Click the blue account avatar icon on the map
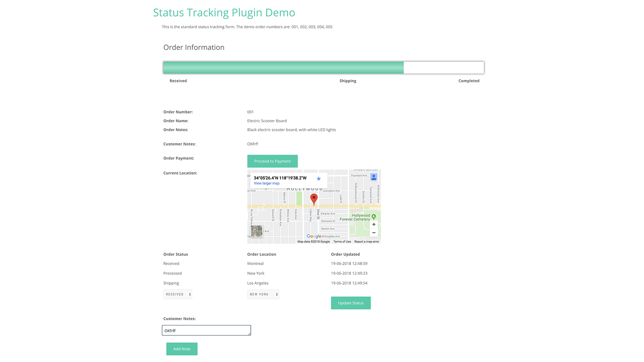644x362 pixels. 374,177
